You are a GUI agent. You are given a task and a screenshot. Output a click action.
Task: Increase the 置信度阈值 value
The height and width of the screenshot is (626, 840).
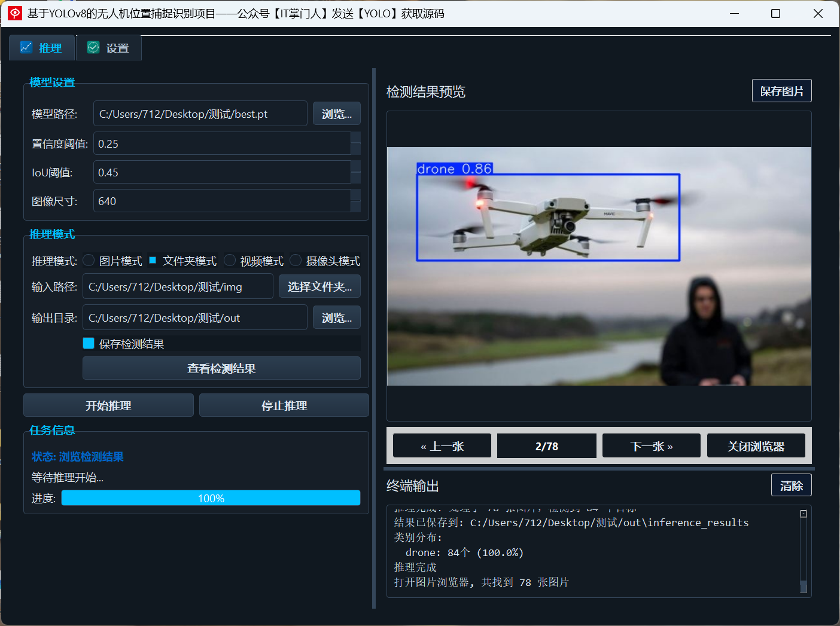click(356, 138)
